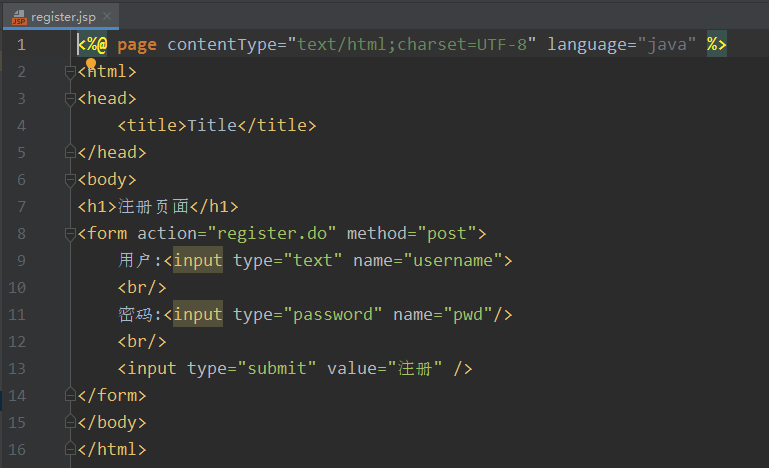Image resolution: width=769 pixels, height=468 pixels.
Task: Click the name="username" value
Action: [453, 260]
